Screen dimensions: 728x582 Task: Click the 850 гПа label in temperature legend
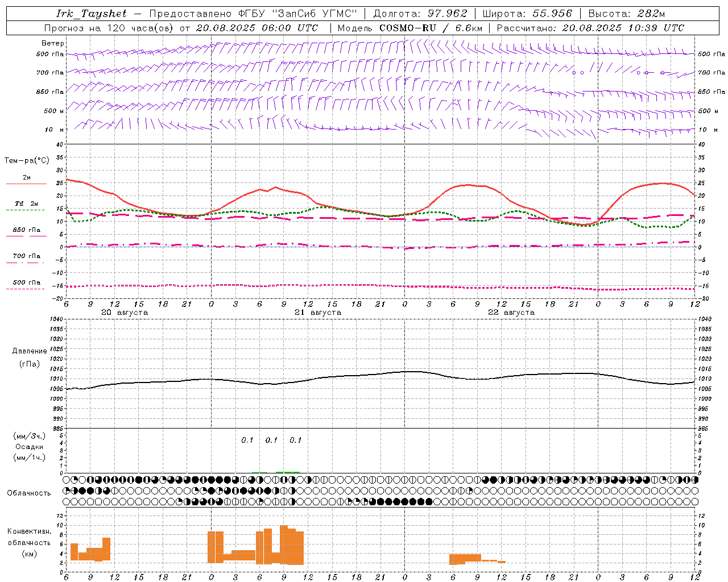pyautogui.click(x=27, y=230)
